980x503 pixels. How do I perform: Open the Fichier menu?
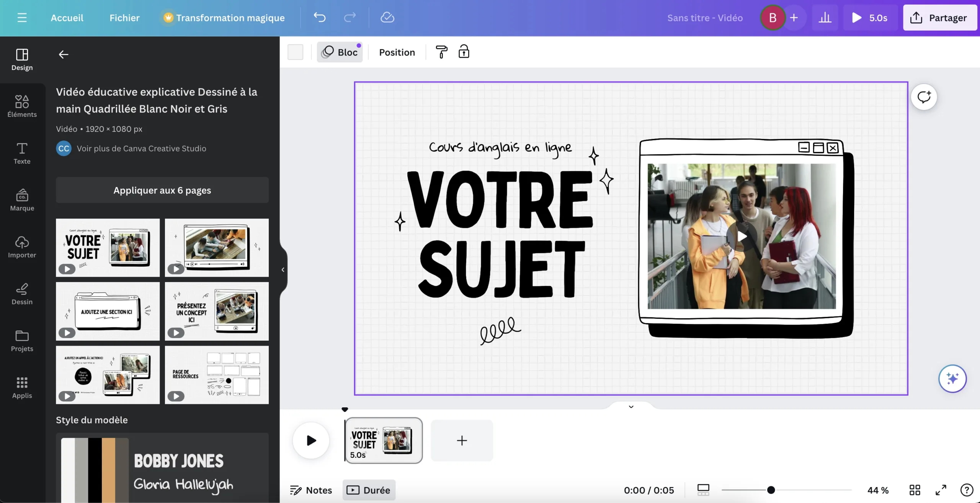tap(124, 18)
